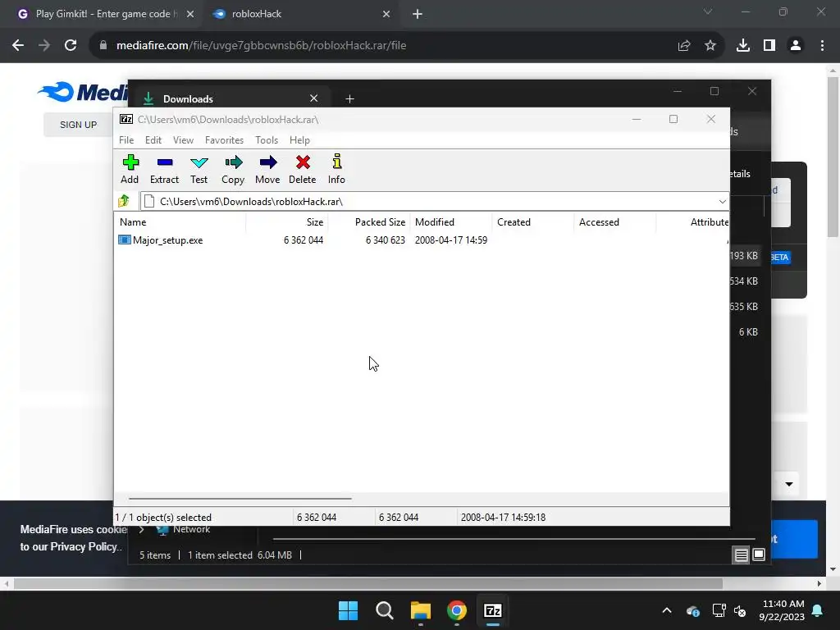Open File Explorer from the taskbar
The width and height of the screenshot is (840, 630).
point(421,610)
